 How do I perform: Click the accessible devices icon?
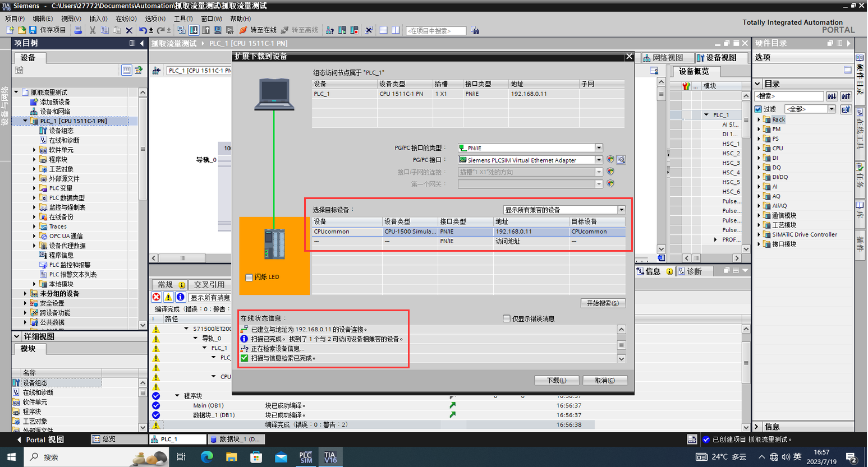click(330, 30)
